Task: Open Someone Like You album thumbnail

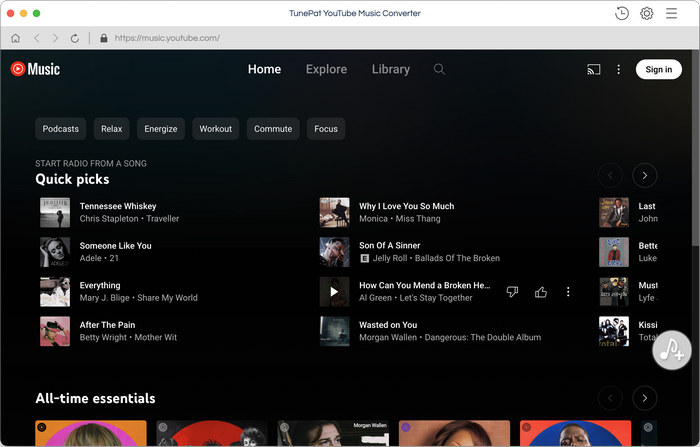Action: [x=55, y=252]
